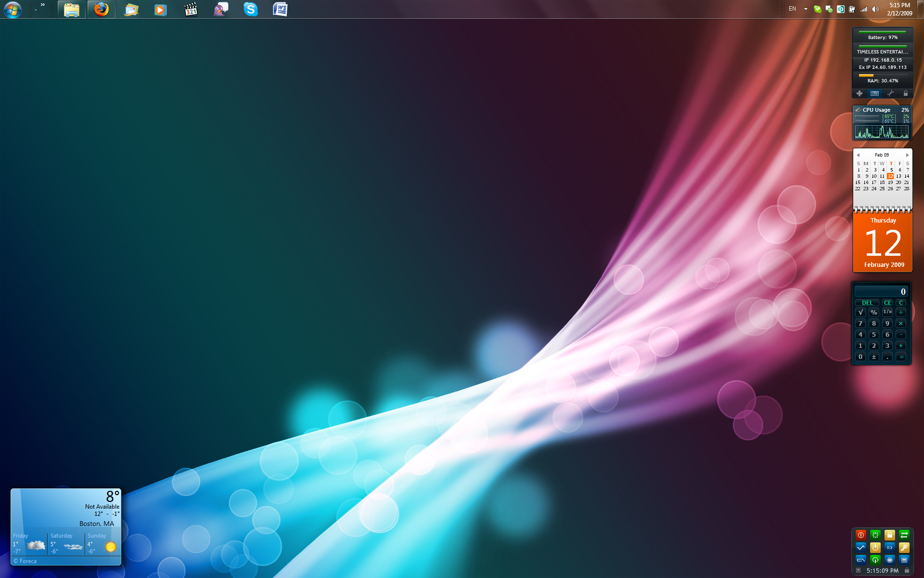Click the green switch user arrows button
This screenshot has height=578, width=924.
tap(904, 535)
